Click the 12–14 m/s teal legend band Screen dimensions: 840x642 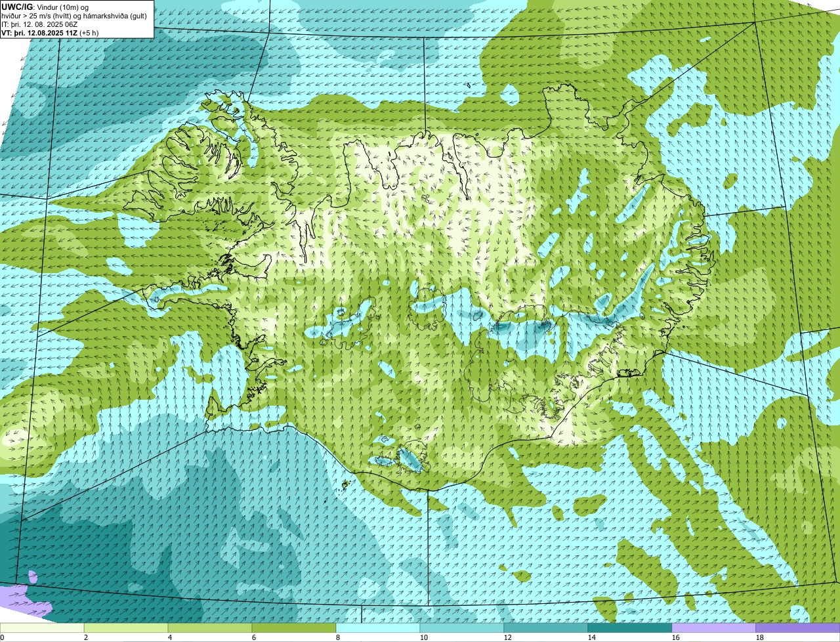(546, 628)
